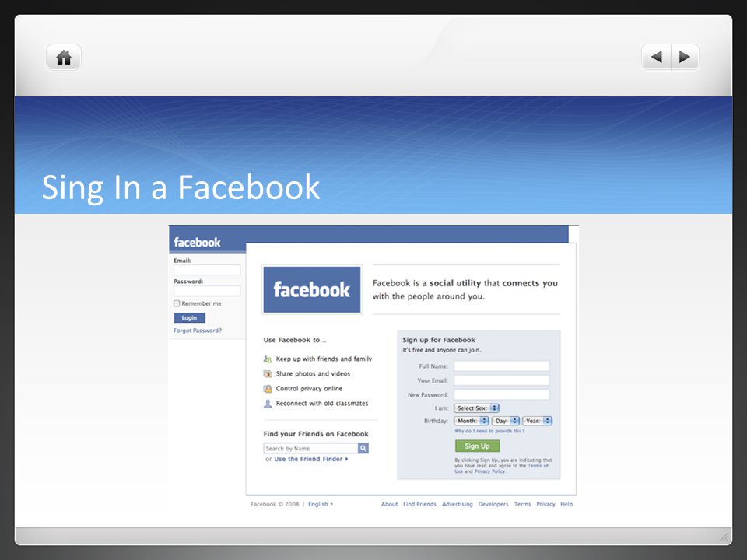
Task: Click the Password login field
Action: pos(207,291)
